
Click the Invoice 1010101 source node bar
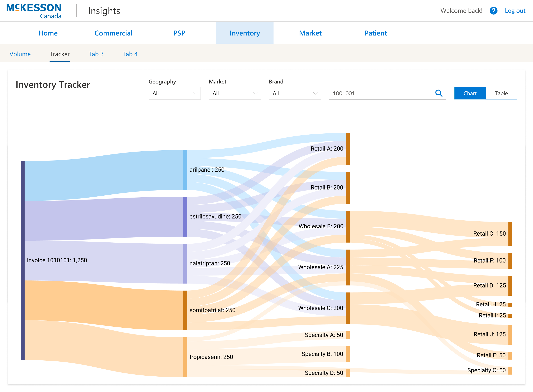pos(23,260)
